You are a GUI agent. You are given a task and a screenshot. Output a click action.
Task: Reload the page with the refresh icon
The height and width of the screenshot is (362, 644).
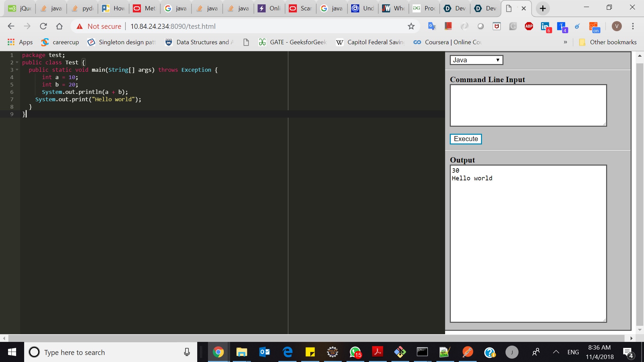43,26
